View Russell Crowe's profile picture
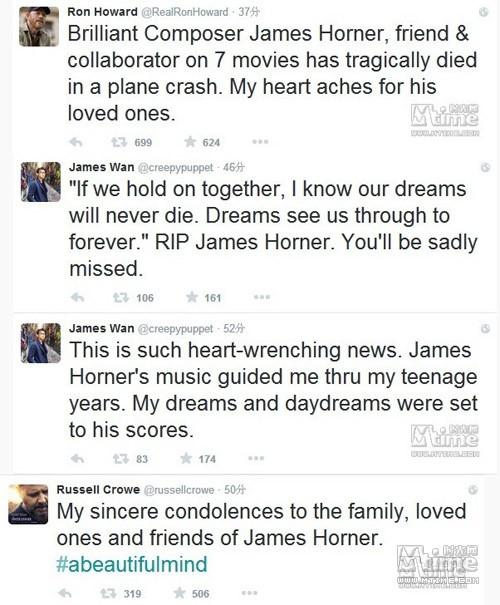Image resolution: width=500 pixels, height=605 pixels. click(28, 504)
